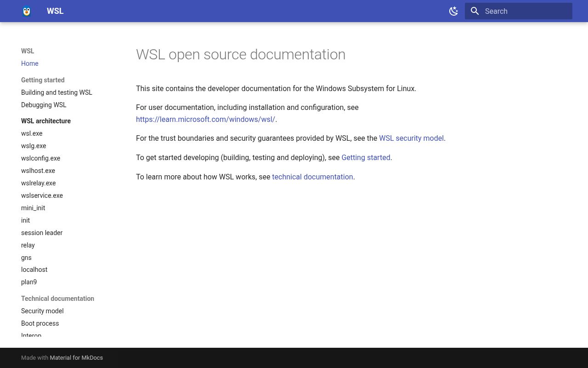Click the WSL title in header
Viewport: 588px width, 368px height.
click(x=55, y=11)
